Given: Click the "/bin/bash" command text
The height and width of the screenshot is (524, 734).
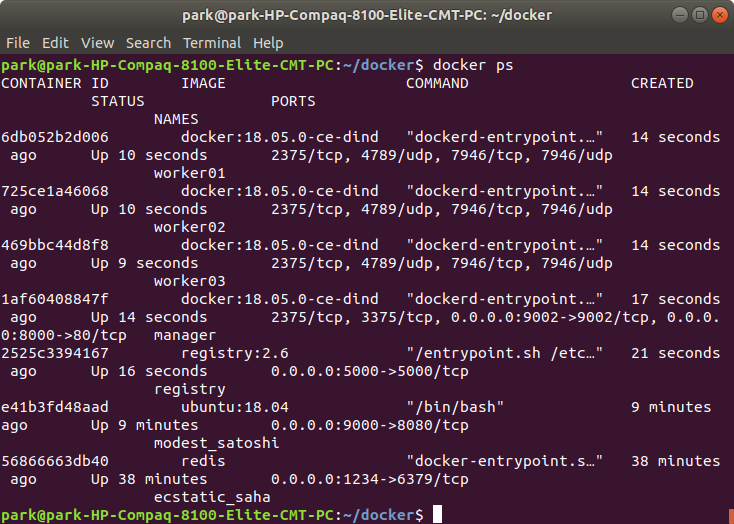Looking at the screenshot, I should (x=455, y=407).
